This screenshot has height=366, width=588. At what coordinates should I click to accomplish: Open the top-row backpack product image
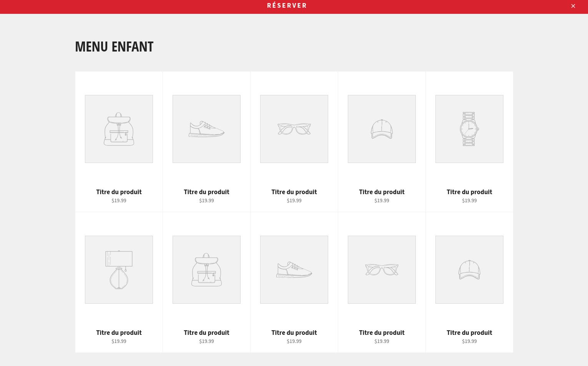coord(119,129)
